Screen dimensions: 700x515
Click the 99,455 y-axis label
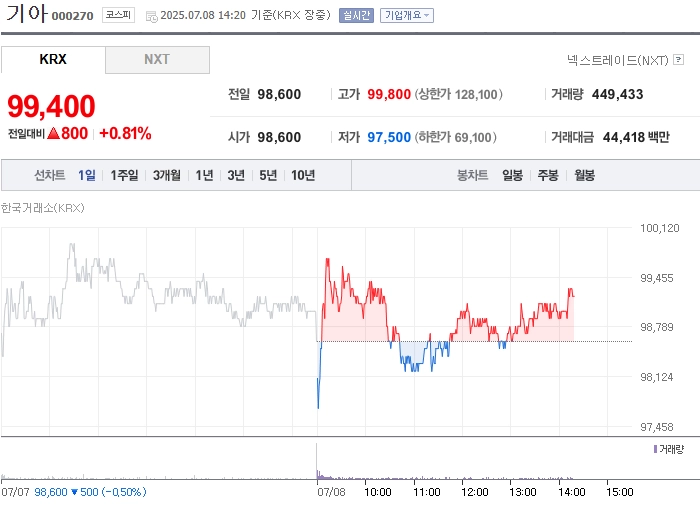click(x=656, y=278)
